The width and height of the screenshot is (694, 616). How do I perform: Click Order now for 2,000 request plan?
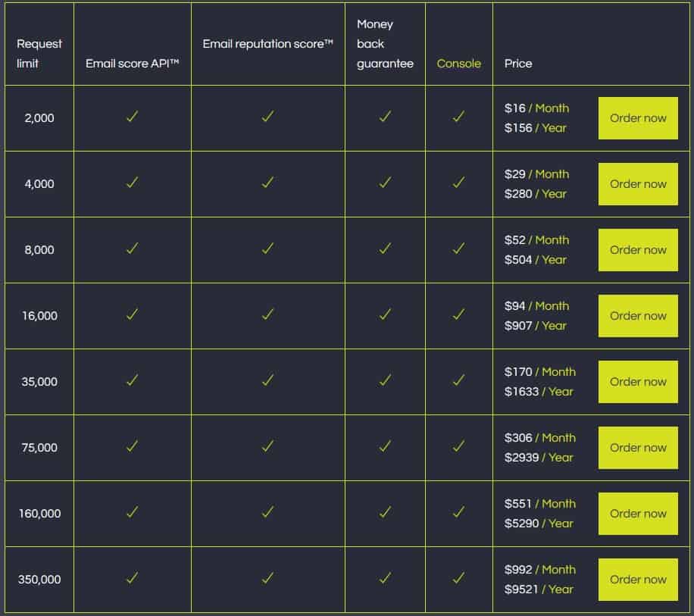pyautogui.click(x=638, y=118)
